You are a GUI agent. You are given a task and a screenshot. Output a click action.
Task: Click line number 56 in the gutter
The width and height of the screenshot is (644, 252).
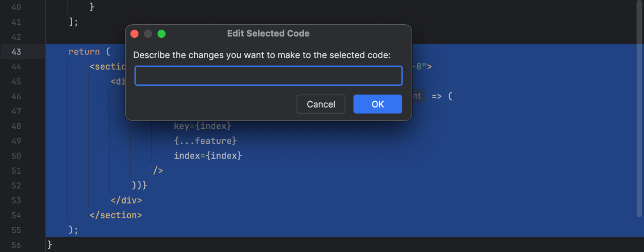[x=16, y=245]
